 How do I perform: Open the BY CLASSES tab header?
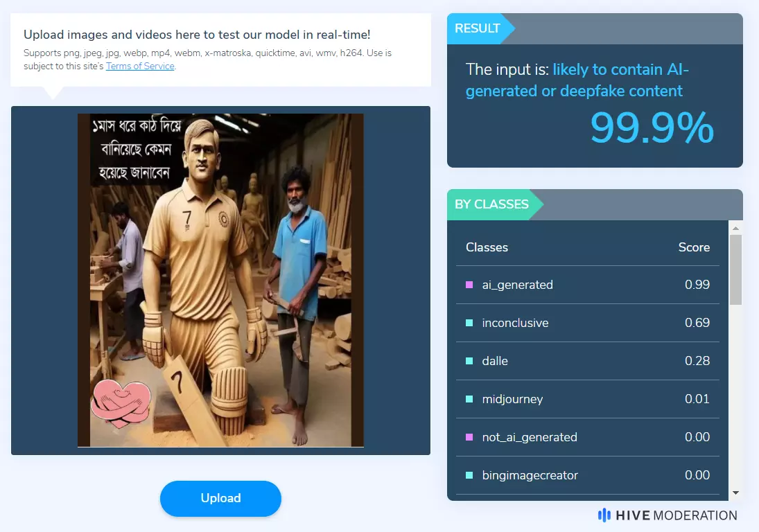pyautogui.click(x=491, y=204)
